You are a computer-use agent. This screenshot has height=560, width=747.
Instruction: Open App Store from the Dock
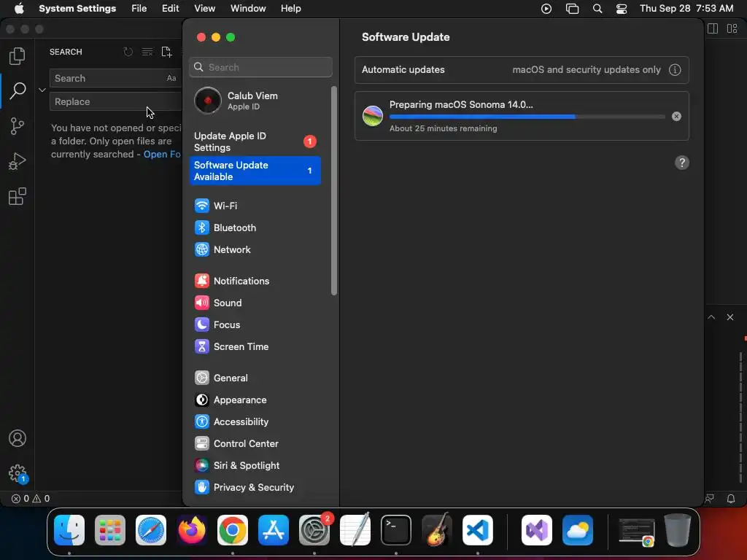[274, 530]
